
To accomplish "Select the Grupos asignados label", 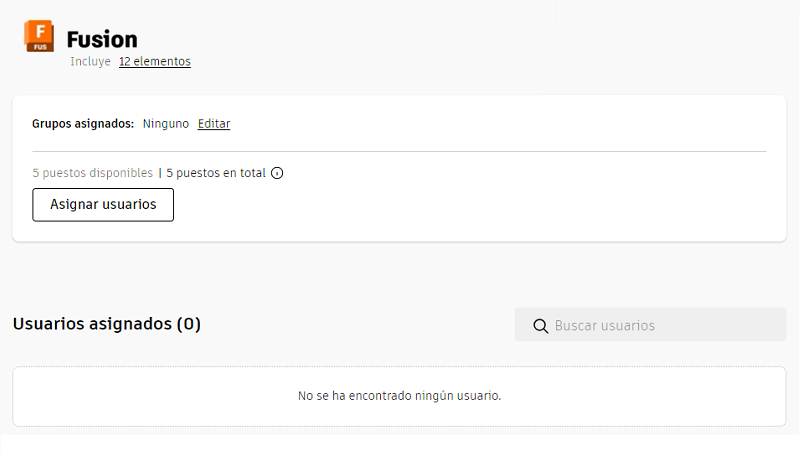I will point(83,124).
